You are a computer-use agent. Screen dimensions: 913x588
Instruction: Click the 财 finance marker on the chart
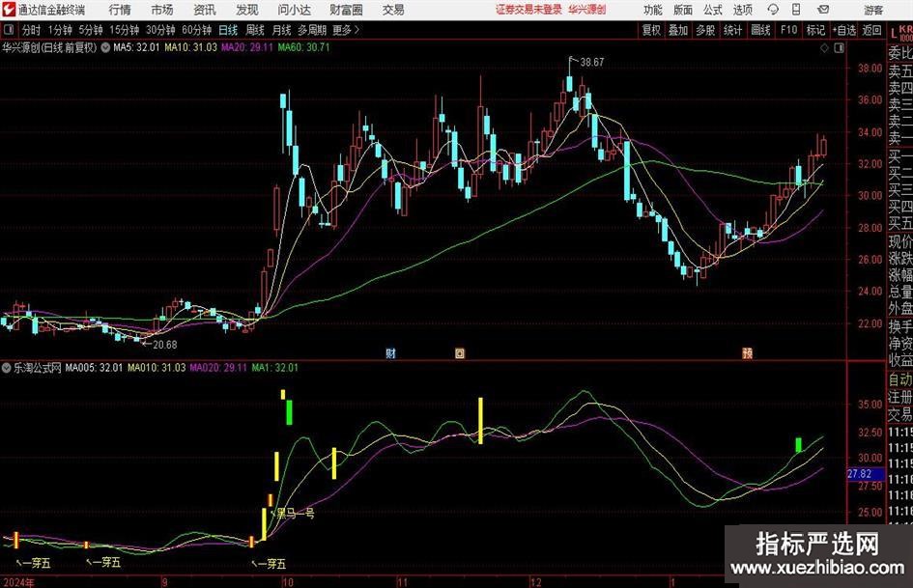[391, 353]
